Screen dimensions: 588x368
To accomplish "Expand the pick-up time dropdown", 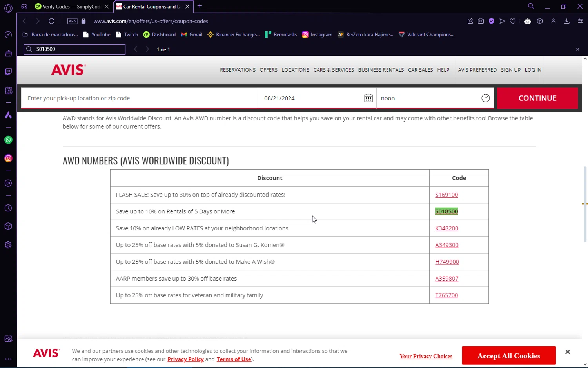I will tap(486, 98).
